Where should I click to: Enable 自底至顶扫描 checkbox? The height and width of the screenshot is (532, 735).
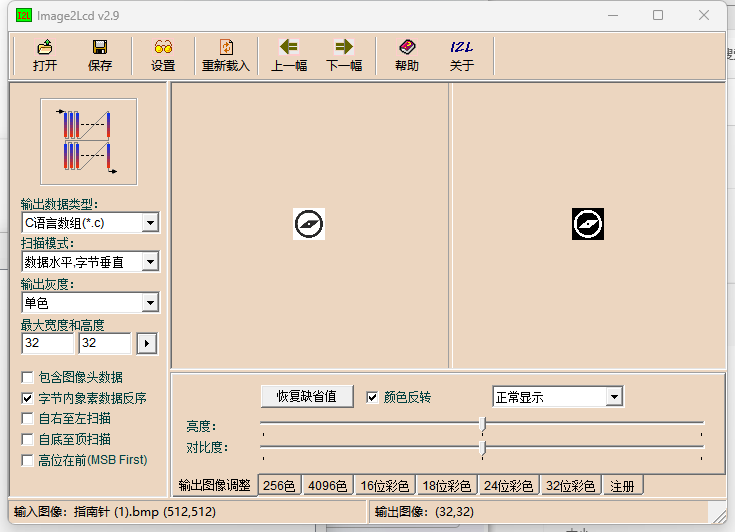pyautogui.click(x=28, y=440)
